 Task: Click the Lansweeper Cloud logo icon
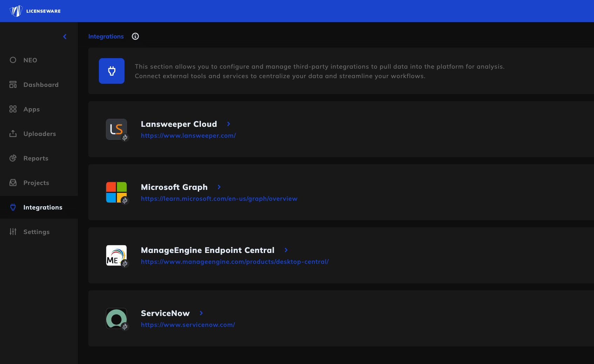(x=116, y=129)
